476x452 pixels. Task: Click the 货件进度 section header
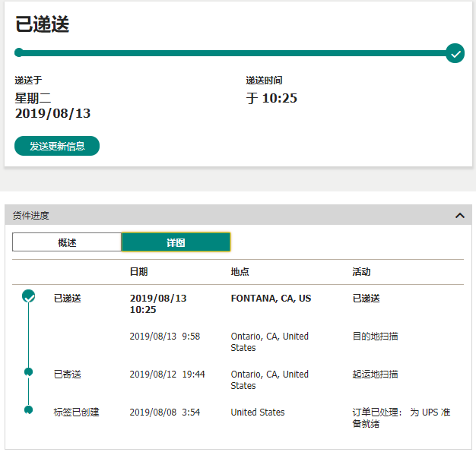tap(32, 216)
